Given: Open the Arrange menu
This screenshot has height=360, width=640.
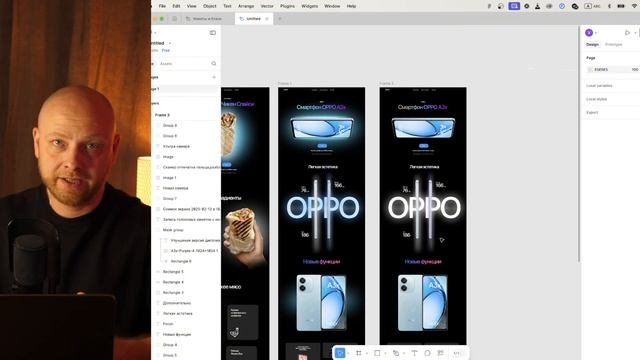Looking at the screenshot, I should click(246, 6).
